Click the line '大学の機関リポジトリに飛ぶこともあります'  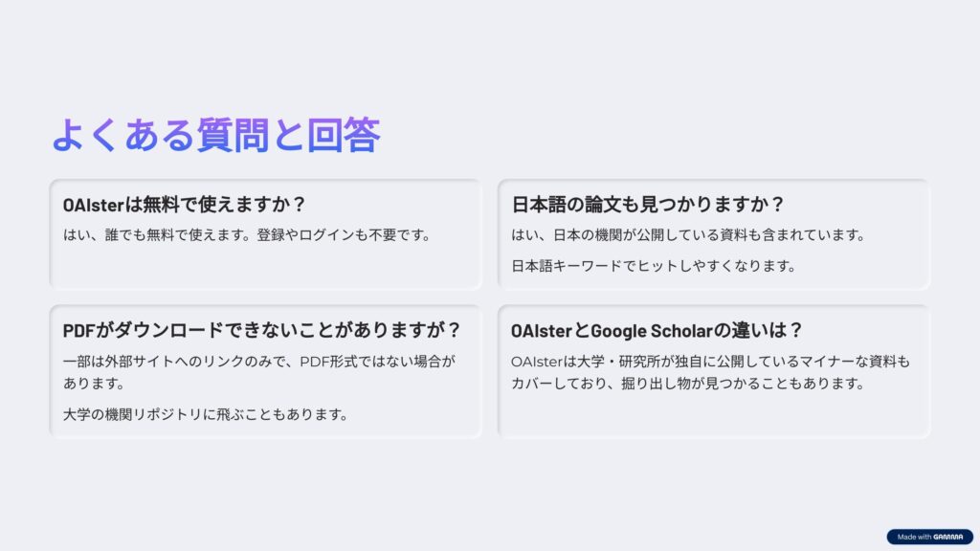coord(206,414)
